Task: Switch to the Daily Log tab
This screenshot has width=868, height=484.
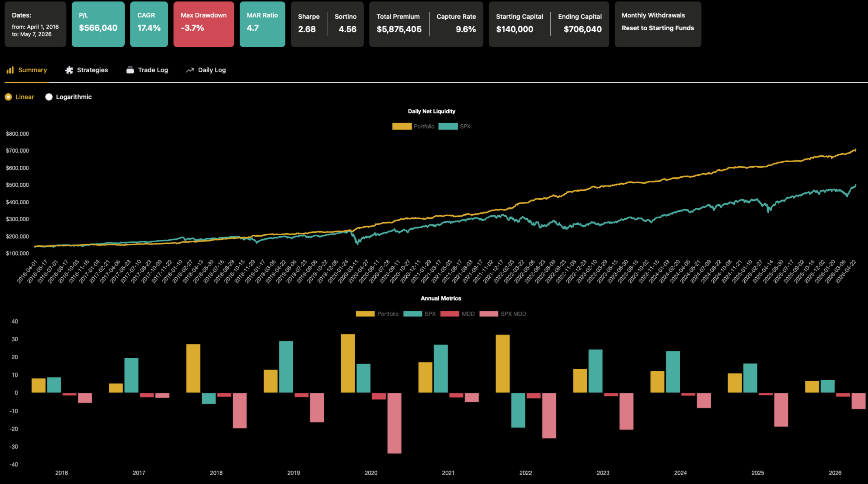Action: click(x=206, y=70)
